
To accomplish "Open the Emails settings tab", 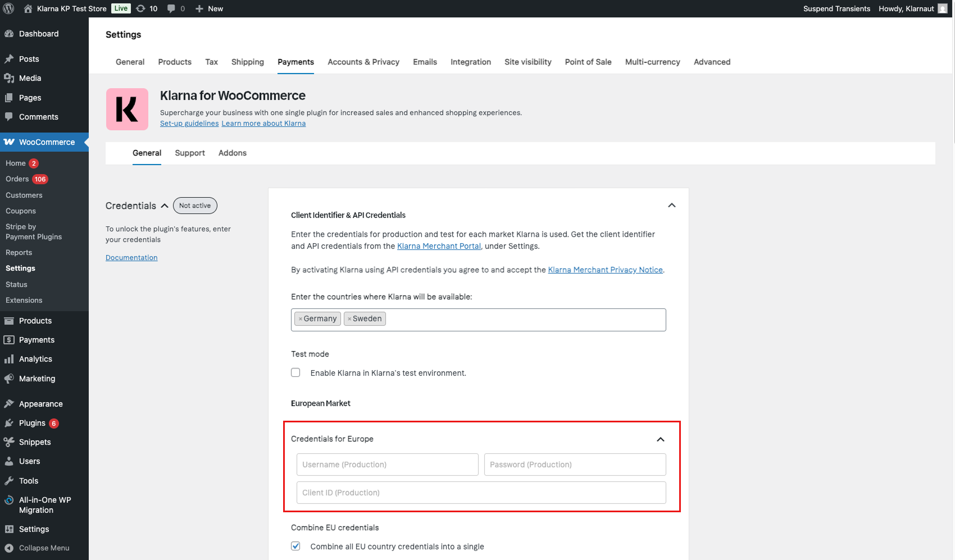I will (425, 62).
